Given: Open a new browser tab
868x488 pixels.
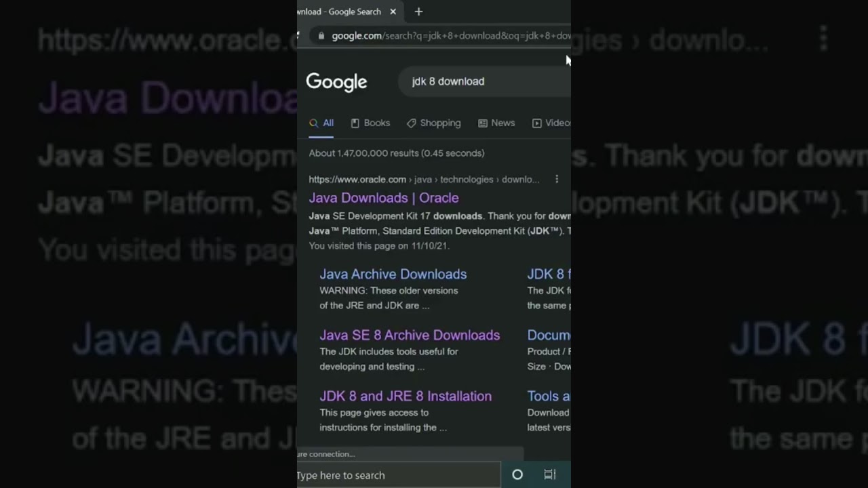Looking at the screenshot, I should pyautogui.click(x=418, y=12).
